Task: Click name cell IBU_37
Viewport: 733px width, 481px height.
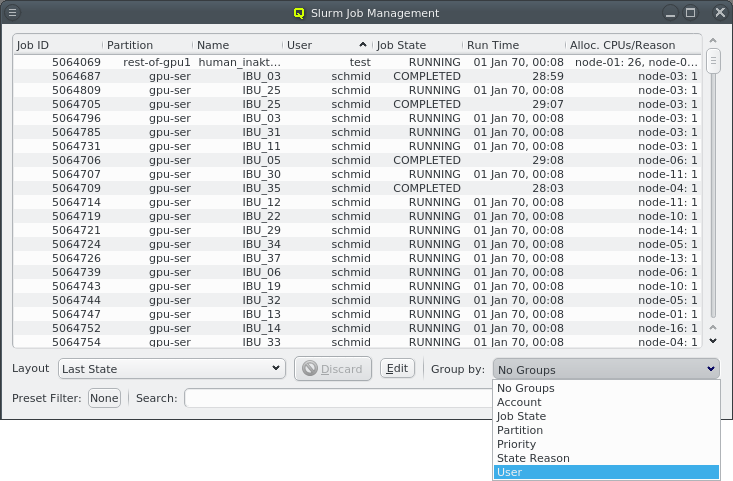Action: coord(261,258)
